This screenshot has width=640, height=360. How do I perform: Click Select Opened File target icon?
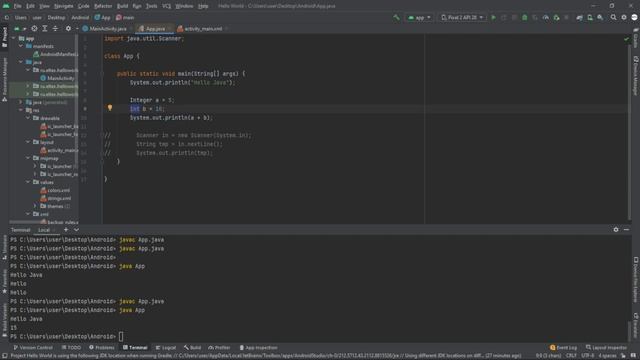click(34, 29)
